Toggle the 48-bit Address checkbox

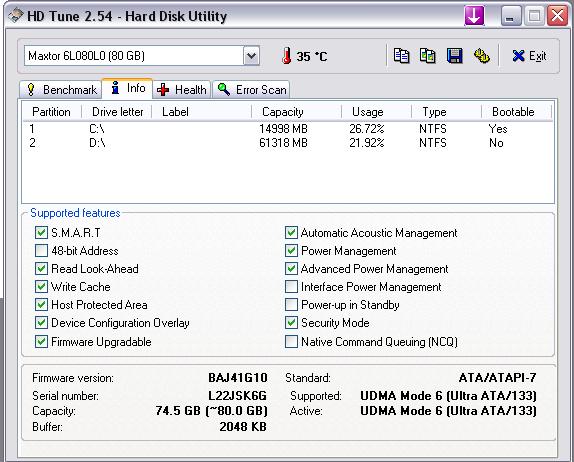[41, 251]
